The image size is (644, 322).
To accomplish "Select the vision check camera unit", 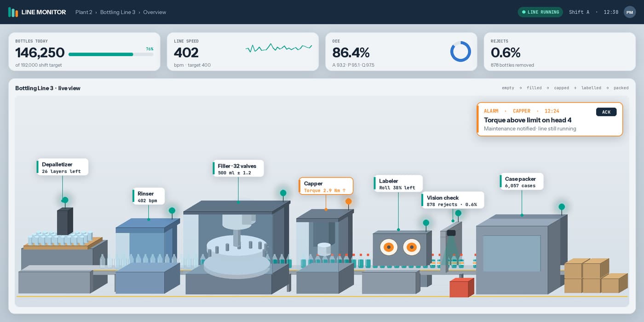I will (x=451, y=247).
